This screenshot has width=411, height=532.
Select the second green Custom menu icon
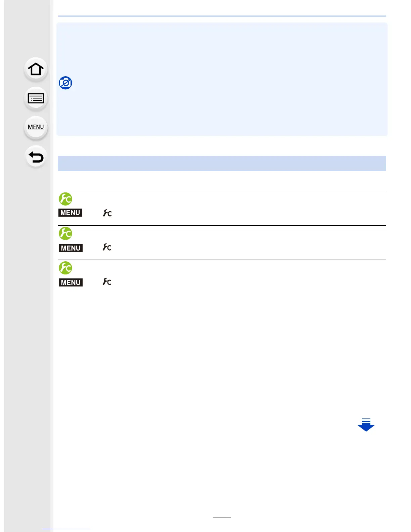point(65,233)
